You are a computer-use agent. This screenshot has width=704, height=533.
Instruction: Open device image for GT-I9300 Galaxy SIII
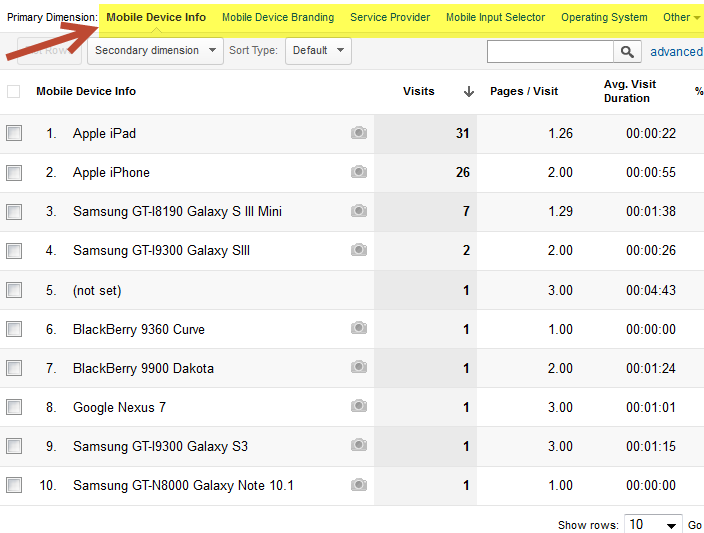359,250
